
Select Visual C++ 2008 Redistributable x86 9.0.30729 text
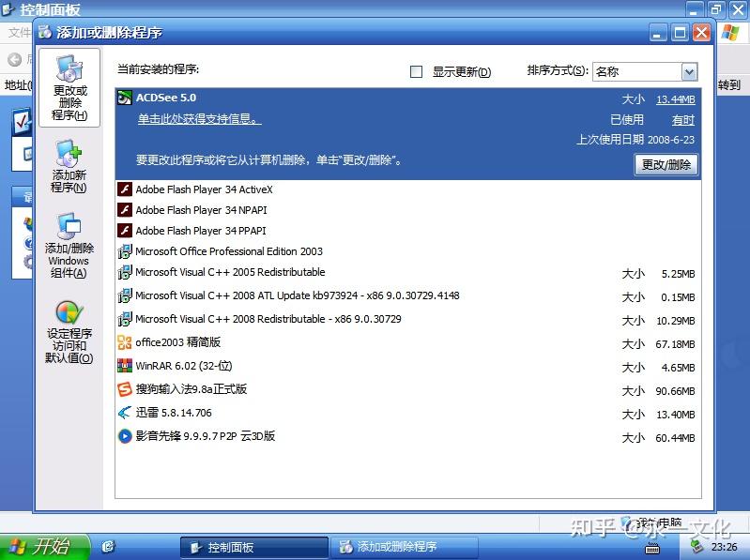point(268,319)
